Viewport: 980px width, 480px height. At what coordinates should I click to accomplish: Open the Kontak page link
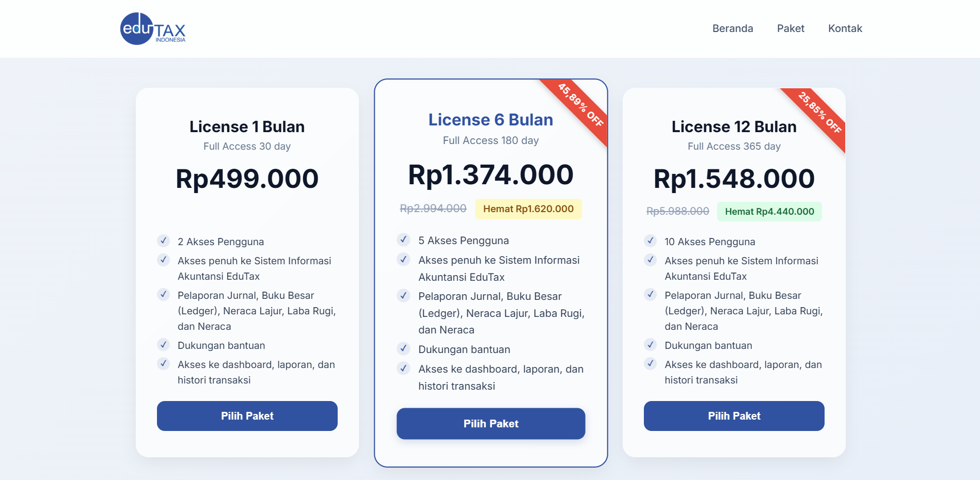[x=845, y=28]
